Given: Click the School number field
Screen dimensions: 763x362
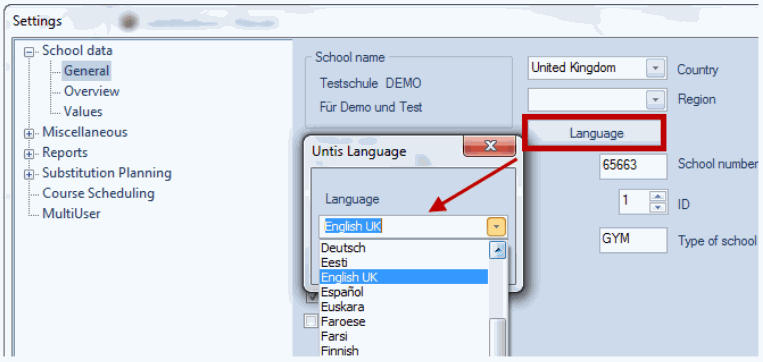Looking at the screenshot, I should pyautogui.click(x=633, y=167).
